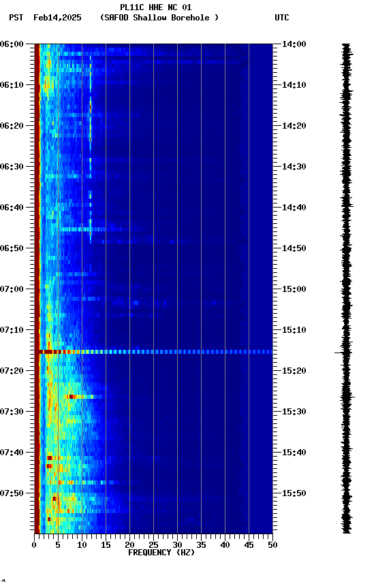Click the 07:20 PST time label
Image resolution: width=376 pixels, height=588 pixels.
pos(12,372)
